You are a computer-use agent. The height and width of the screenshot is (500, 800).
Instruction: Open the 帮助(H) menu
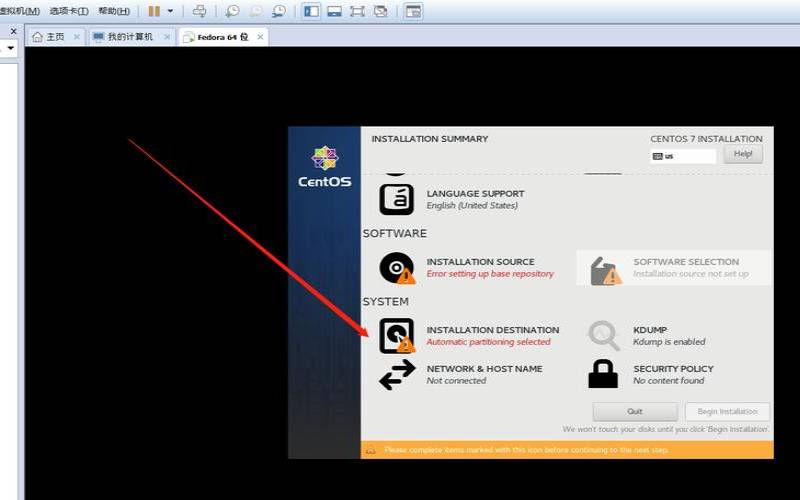coord(114,11)
